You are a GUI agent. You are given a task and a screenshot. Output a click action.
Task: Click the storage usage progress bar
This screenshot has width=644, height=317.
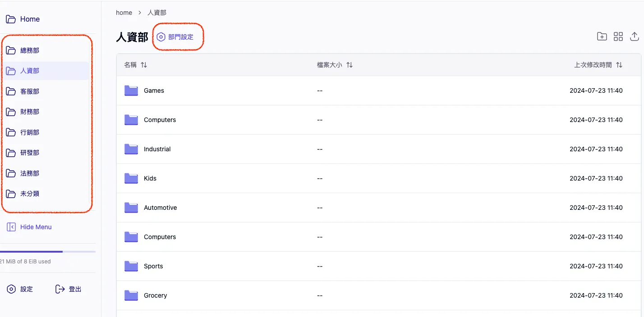click(x=48, y=251)
